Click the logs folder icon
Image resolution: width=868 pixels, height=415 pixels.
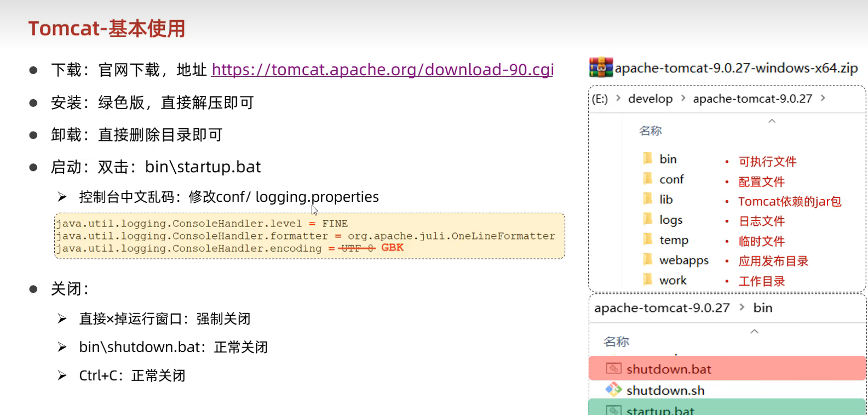coord(647,219)
